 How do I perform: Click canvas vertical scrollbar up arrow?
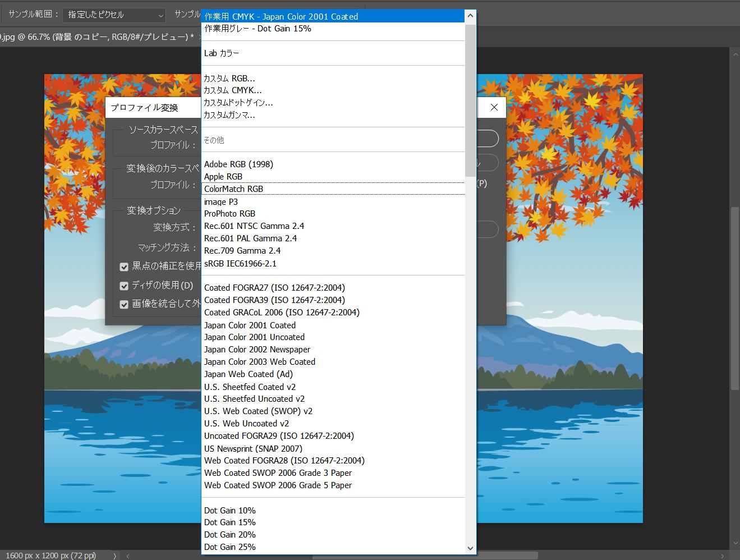pos(734,54)
